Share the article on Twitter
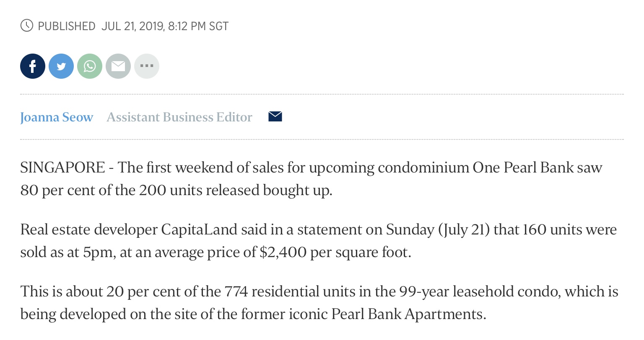Screen dimensions: 644x340 (x=61, y=66)
